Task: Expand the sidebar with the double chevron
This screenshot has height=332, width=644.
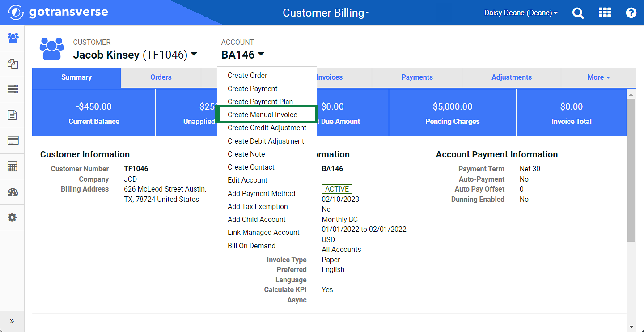Action: [12, 321]
